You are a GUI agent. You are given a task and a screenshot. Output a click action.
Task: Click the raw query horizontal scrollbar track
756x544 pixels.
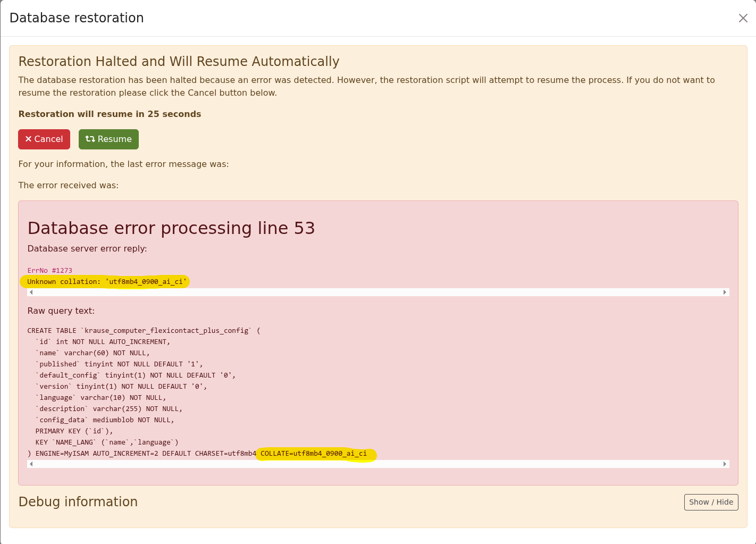coord(377,464)
